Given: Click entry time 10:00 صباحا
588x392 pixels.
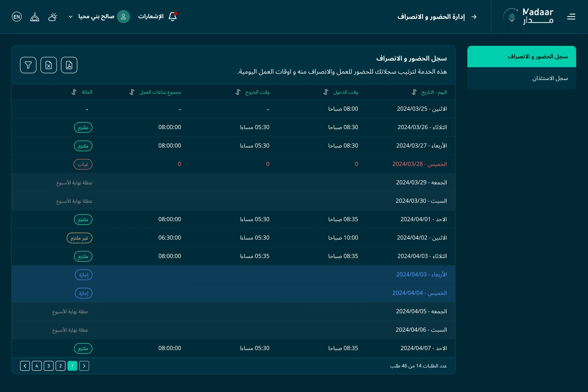Looking at the screenshot, I should click(x=343, y=237).
